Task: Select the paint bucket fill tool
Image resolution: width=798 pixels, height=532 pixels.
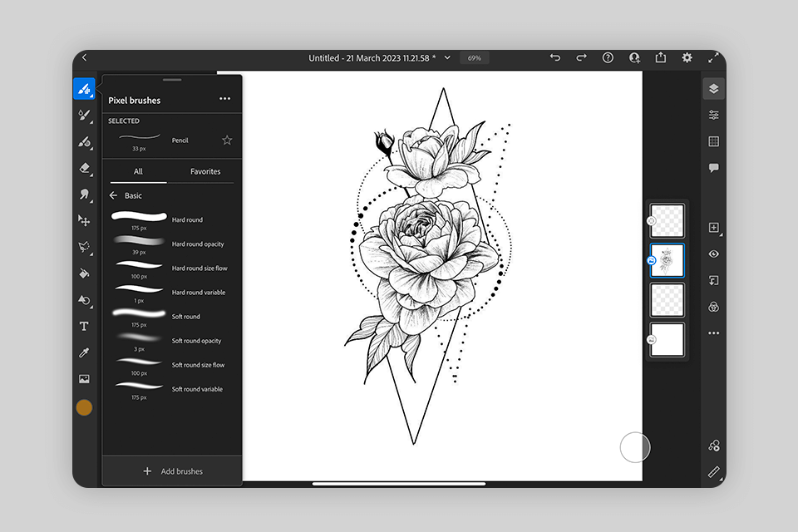Action: 84,273
